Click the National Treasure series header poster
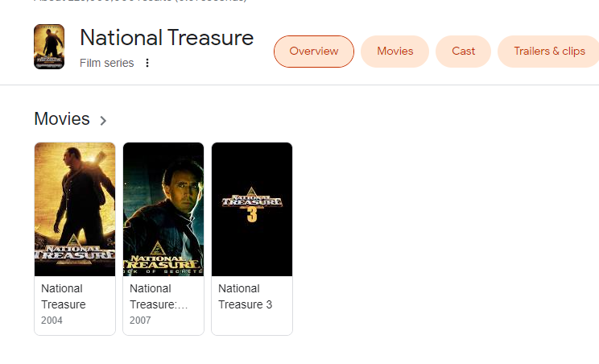Viewport: 599px width, 364px height. click(49, 47)
